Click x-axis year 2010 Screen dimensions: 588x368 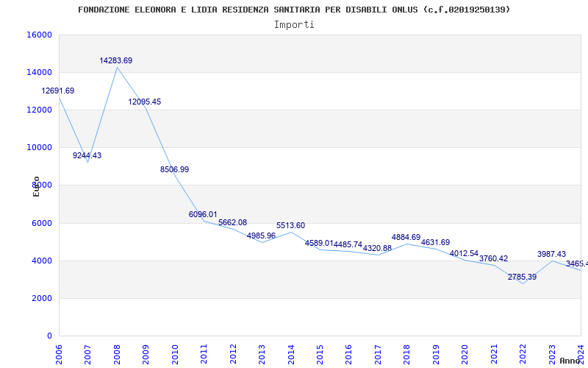point(175,355)
